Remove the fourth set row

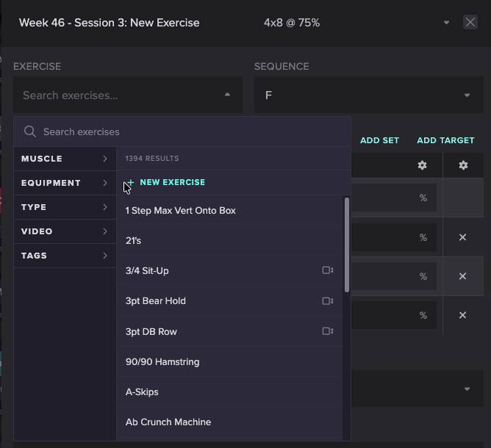pos(462,315)
